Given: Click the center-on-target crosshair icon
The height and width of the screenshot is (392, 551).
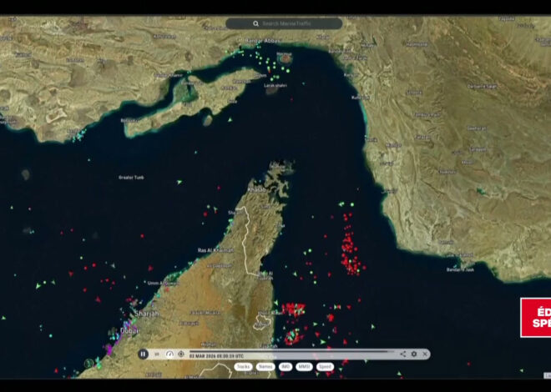Looking at the screenshot, I should point(181,354).
